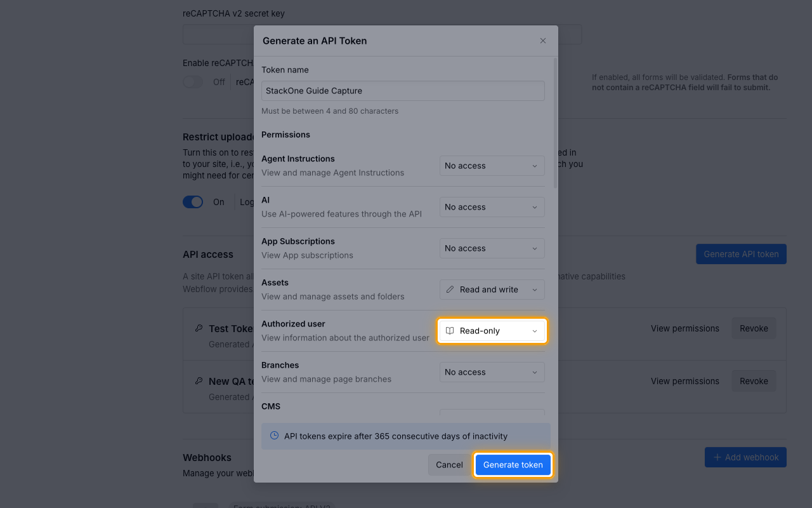Open Assets Read and write dropdown
This screenshot has width=812, height=508.
click(x=492, y=290)
